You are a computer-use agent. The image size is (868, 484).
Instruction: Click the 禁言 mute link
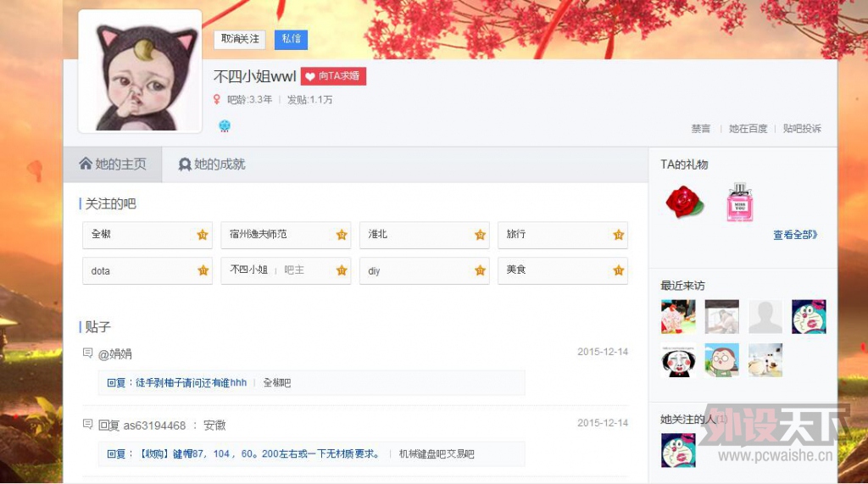tap(700, 129)
